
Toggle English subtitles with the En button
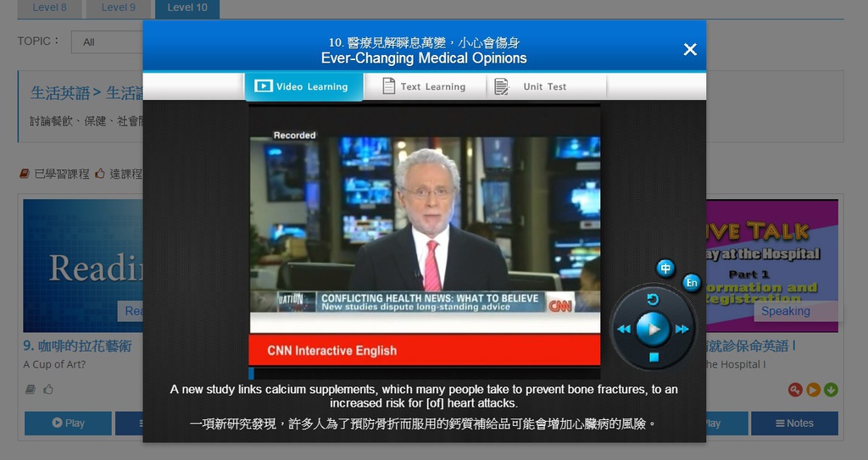point(692,283)
